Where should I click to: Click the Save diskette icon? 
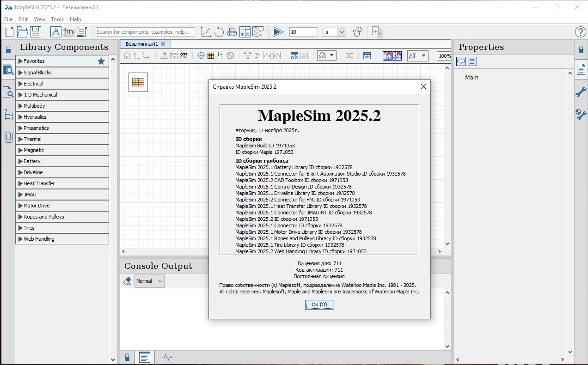[36, 32]
